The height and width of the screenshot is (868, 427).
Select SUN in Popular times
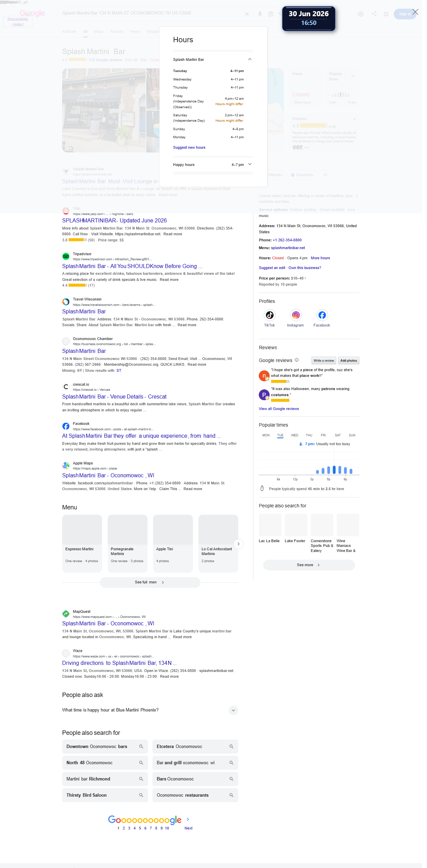pos(352,435)
